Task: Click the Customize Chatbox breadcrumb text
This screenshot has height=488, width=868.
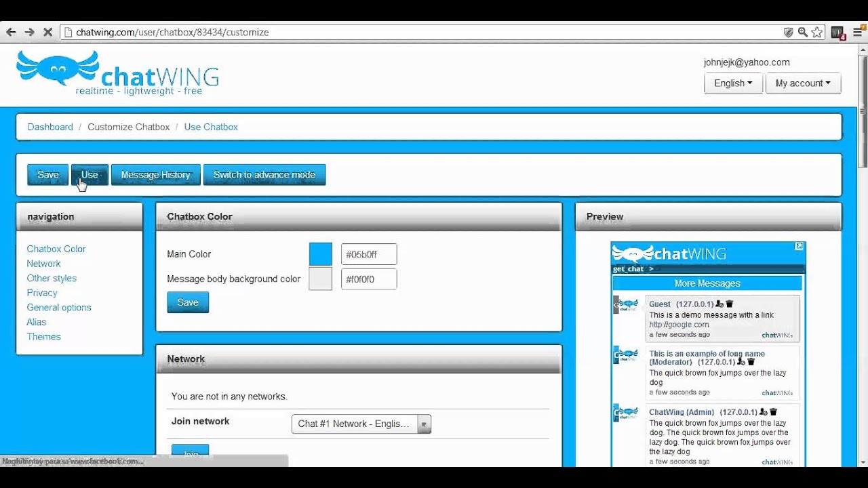Action: [x=129, y=127]
